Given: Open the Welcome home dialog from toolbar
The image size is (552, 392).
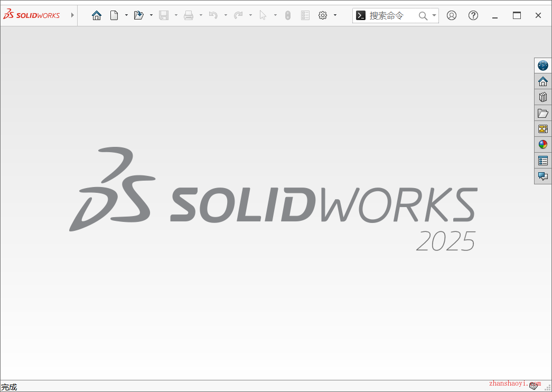Looking at the screenshot, I should tap(97, 15).
